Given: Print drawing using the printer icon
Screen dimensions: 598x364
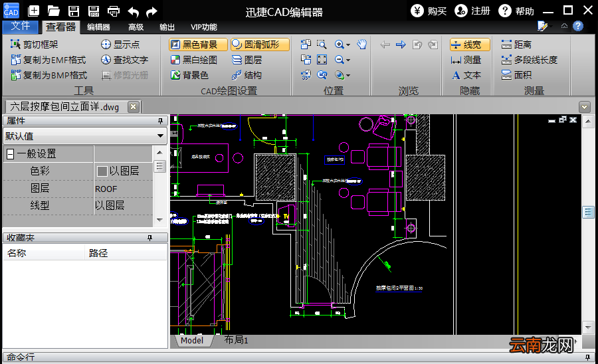Looking at the screenshot, I should (113, 11).
